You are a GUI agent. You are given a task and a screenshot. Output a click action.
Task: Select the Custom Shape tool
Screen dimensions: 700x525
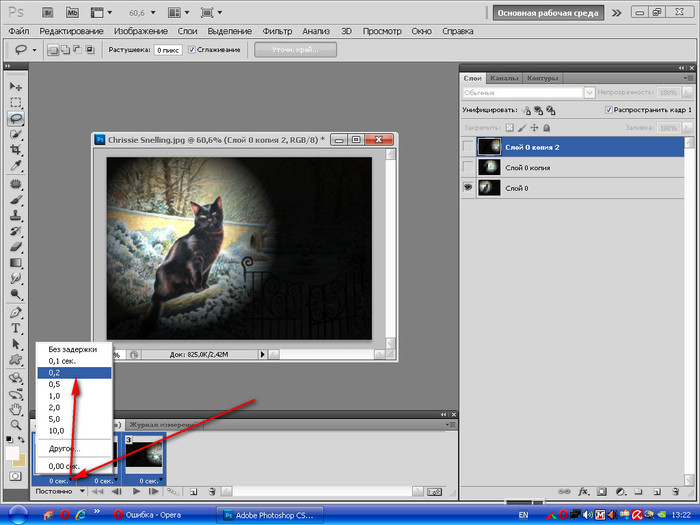coord(16,359)
